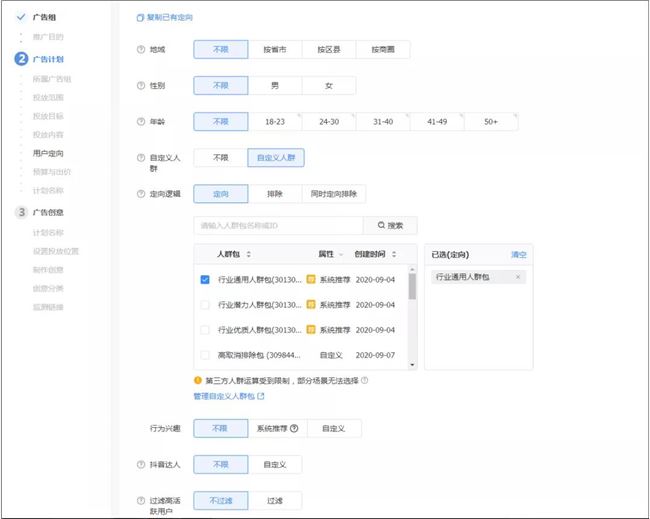
Task: Remove the selected 行业通用人群包 tag with X
Action: pos(517,276)
